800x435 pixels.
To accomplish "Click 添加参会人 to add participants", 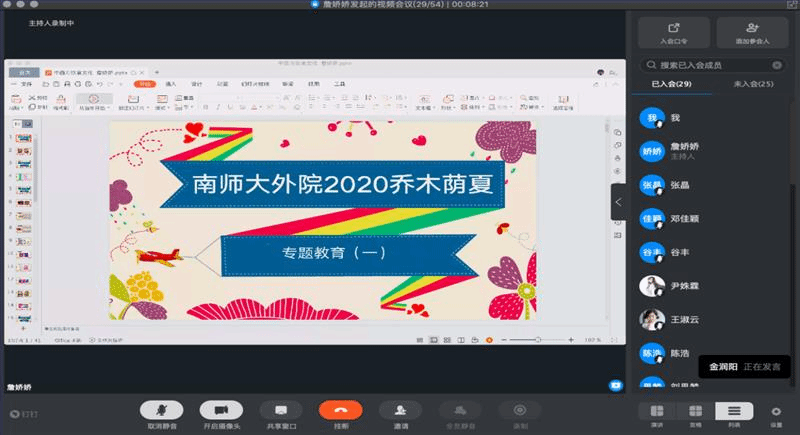I will coord(752,33).
